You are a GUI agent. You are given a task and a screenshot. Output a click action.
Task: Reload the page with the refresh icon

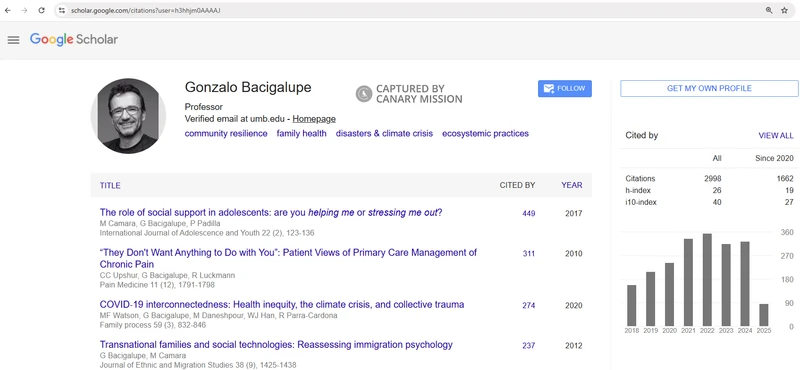tap(41, 10)
